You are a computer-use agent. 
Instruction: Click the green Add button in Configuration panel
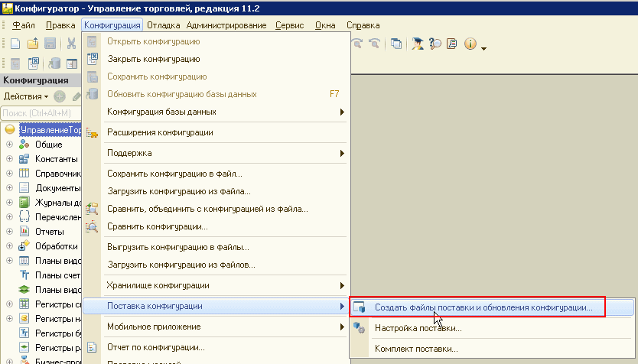coord(60,96)
